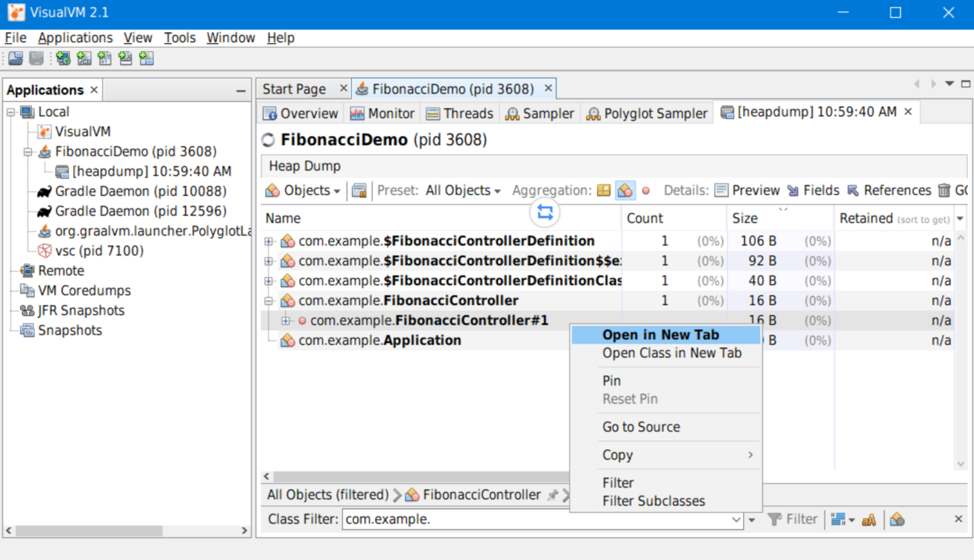The width and height of the screenshot is (974, 560).
Task: Click Go to Source in the context menu
Action: pos(641,427)
